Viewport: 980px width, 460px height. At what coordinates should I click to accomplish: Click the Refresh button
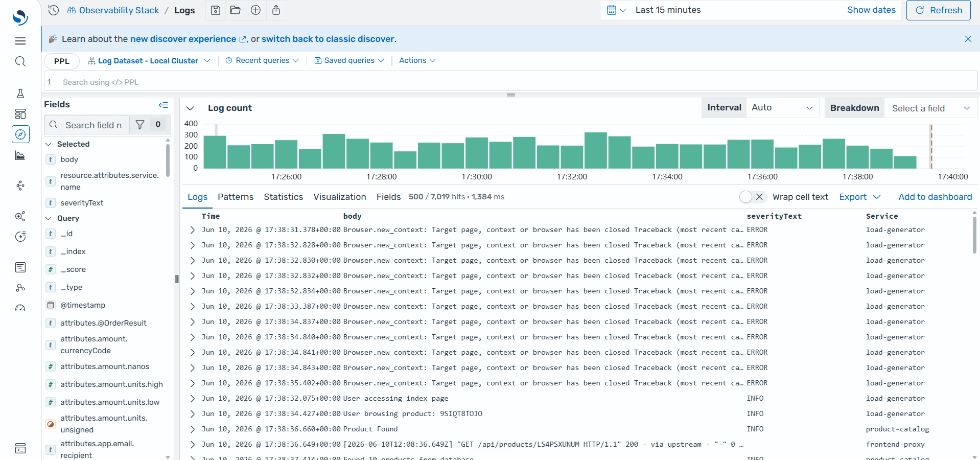point(938,10)
